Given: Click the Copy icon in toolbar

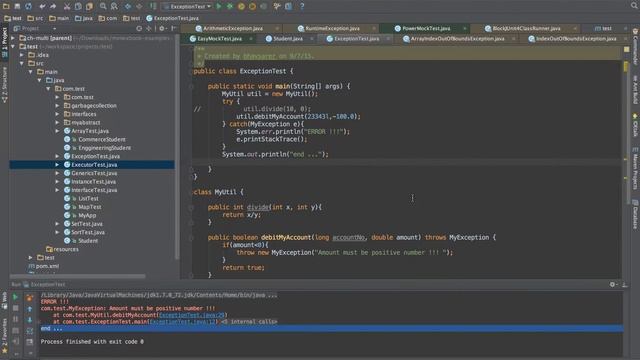Looking at the screenshot, I should pos(78,6).
